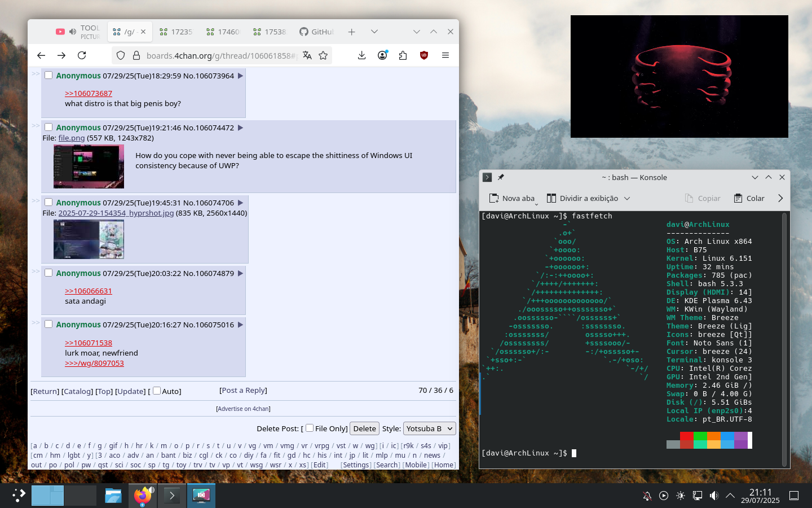The width and height of the screenshot is (812, 508).
Task: Reload the 4chan page
Action: 82,55
